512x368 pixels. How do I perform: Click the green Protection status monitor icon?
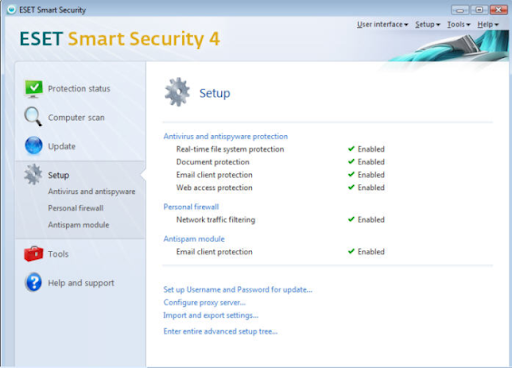point(33,89)
